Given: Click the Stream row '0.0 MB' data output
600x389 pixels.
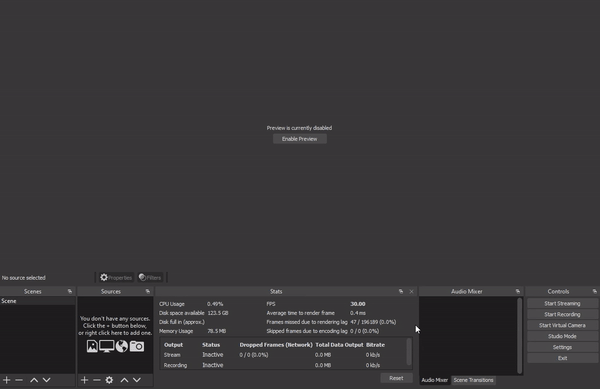Looking at the screenshot, I should click(x=323, y=355).
